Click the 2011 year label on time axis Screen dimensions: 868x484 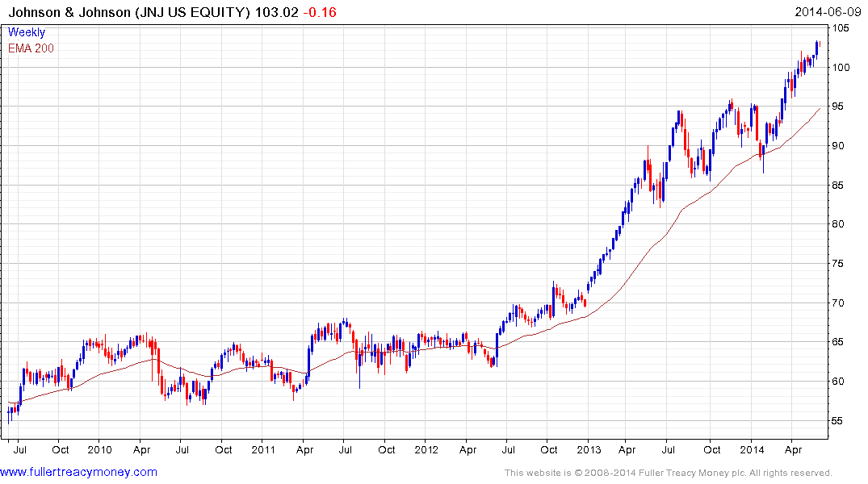263,449
